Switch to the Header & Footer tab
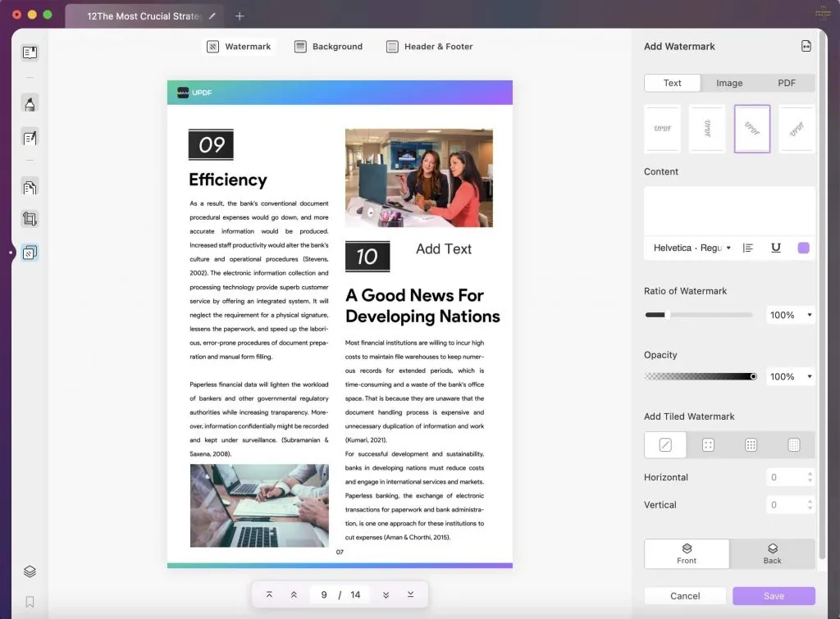 430,47
